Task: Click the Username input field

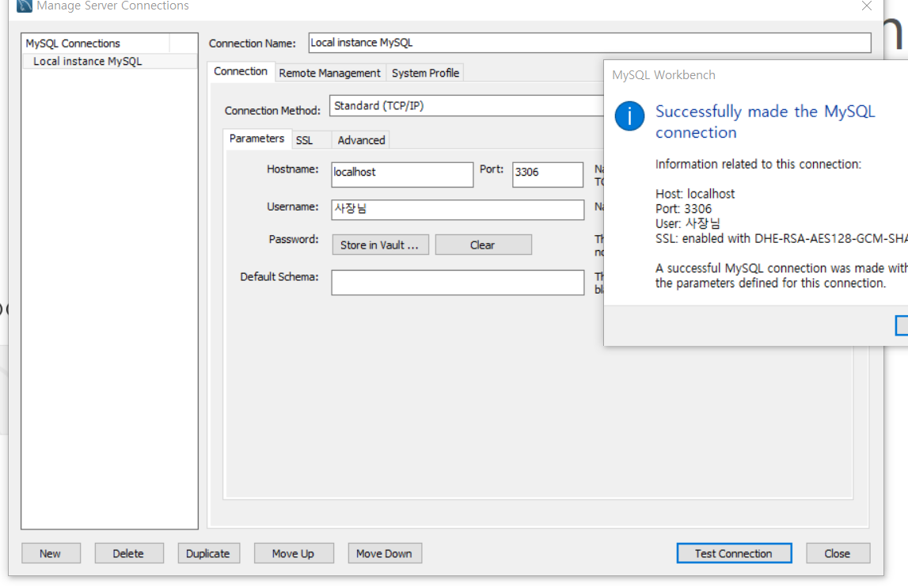Action: click(x=458, y=210)
